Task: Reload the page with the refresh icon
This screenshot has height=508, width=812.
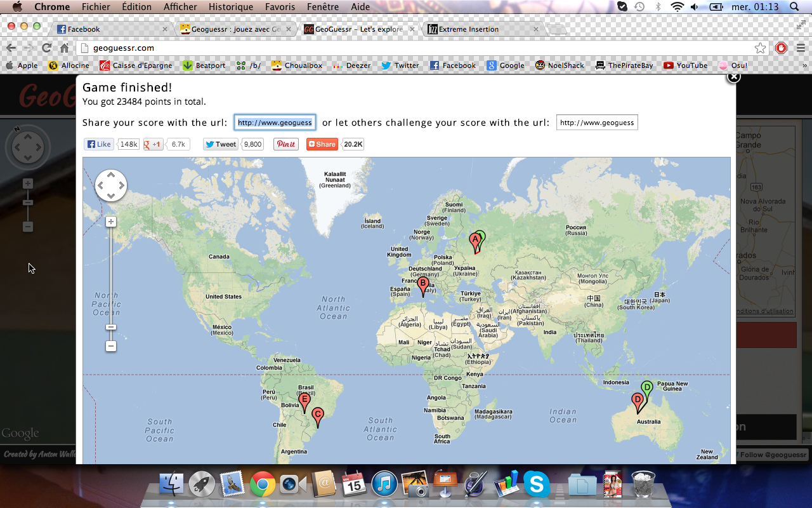Action: click(46, 48)
